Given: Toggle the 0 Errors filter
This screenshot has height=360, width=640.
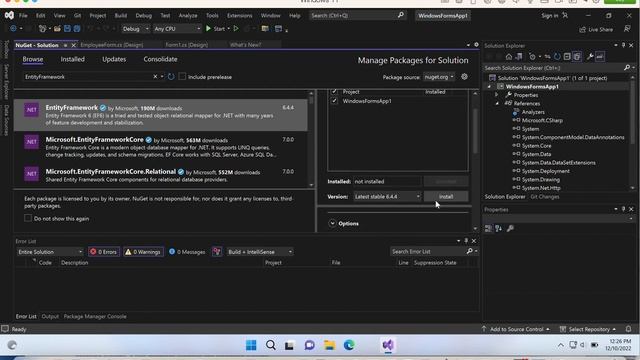Looking at the screenshot, I should click(x=104, y=252).
